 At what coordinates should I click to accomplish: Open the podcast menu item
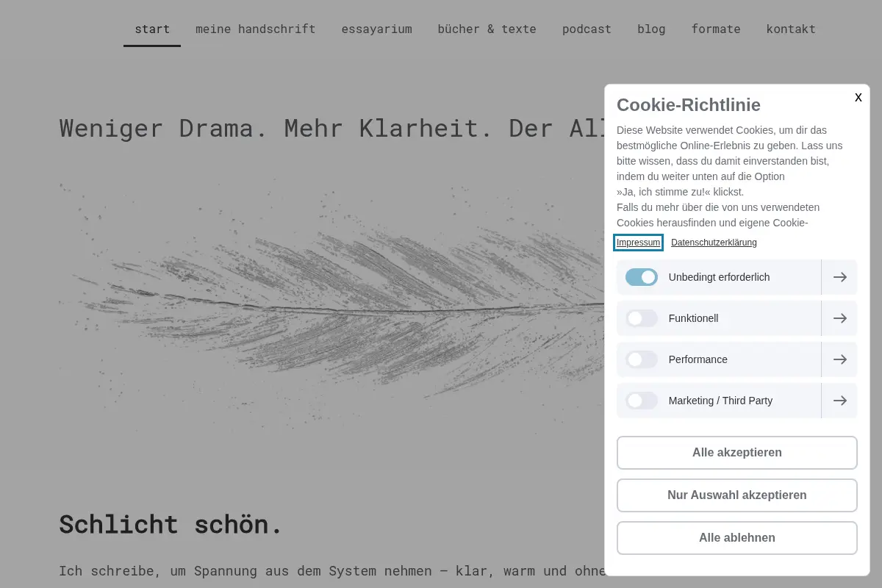pyautogui.click(x=587, y=29)
